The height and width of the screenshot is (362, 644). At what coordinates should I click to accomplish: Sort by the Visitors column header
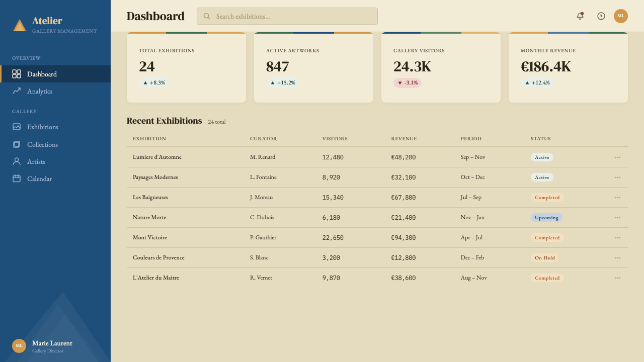335,139
